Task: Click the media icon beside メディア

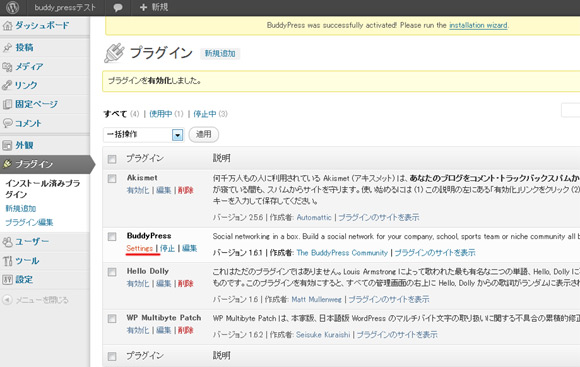Action: [x=7, y=67]
